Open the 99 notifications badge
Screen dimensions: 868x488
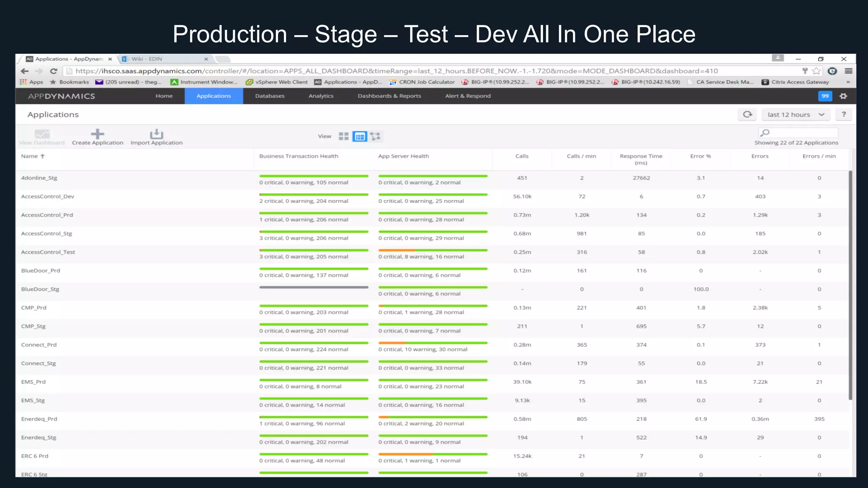[825, 96]
